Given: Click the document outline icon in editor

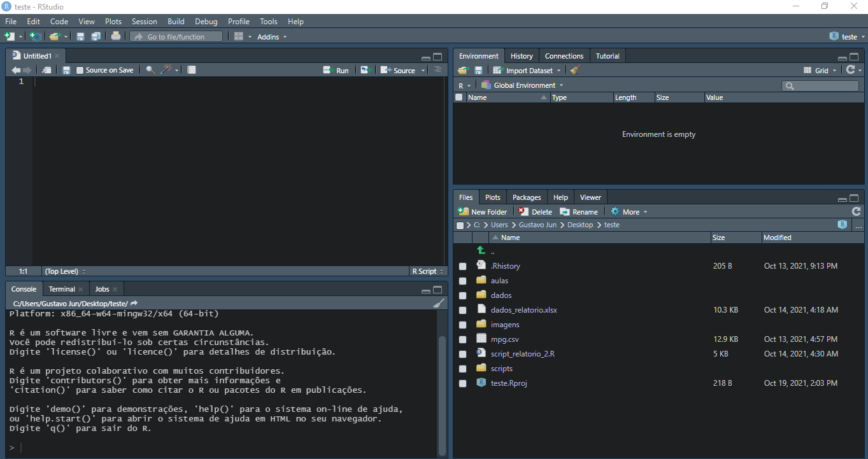Looking at the screenshot, I should click(438, 69).
